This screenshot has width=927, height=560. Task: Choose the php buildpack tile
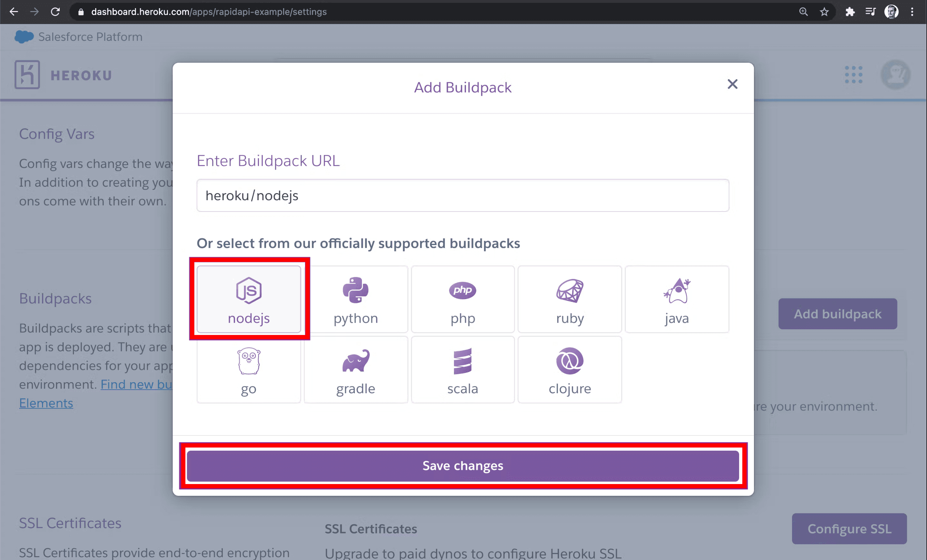pos(463,299)
